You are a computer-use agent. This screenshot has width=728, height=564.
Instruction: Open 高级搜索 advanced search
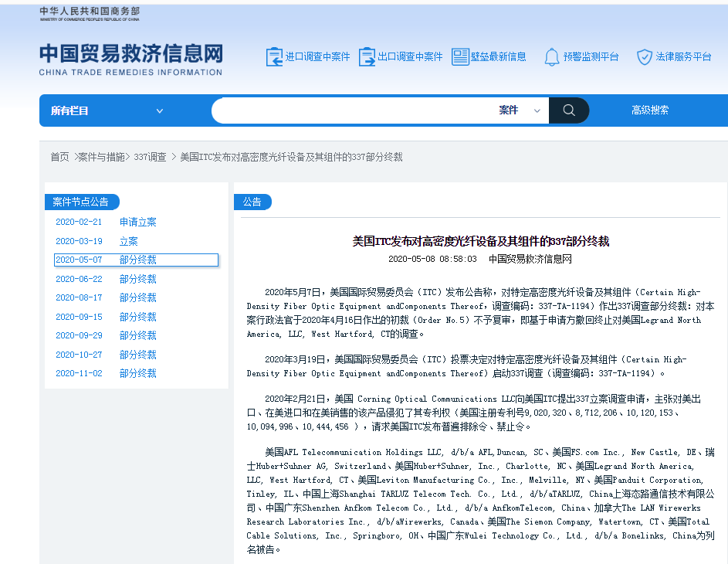tap(650, 110)
